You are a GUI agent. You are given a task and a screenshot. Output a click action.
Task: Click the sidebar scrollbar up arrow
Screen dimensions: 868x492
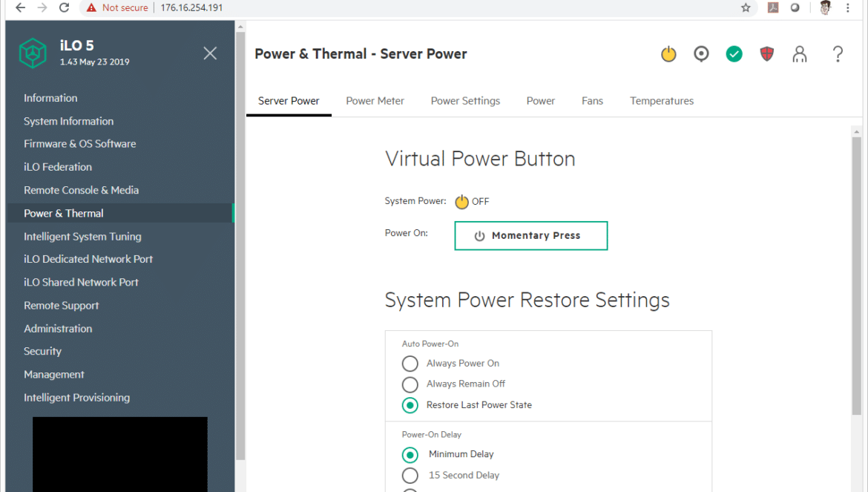240,27
